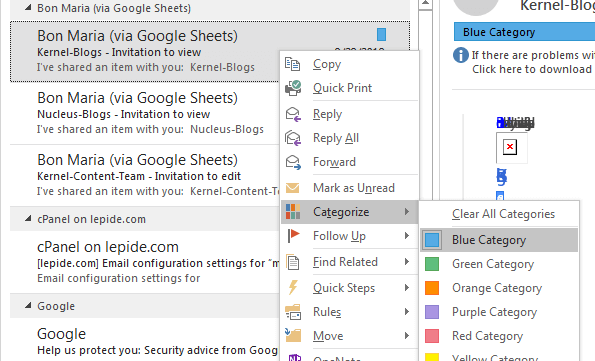Choose Red Category label text

tap(487, 336)
